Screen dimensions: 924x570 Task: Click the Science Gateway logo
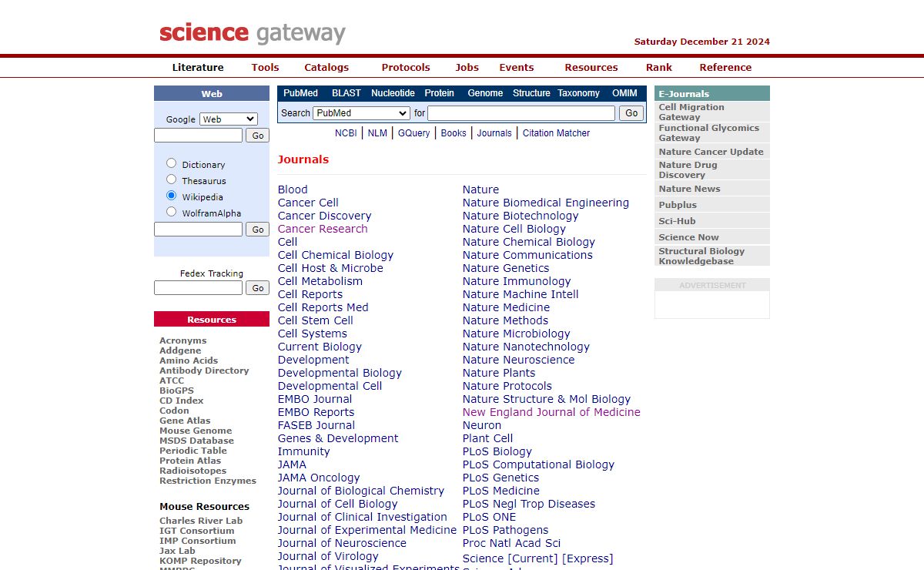253,33
